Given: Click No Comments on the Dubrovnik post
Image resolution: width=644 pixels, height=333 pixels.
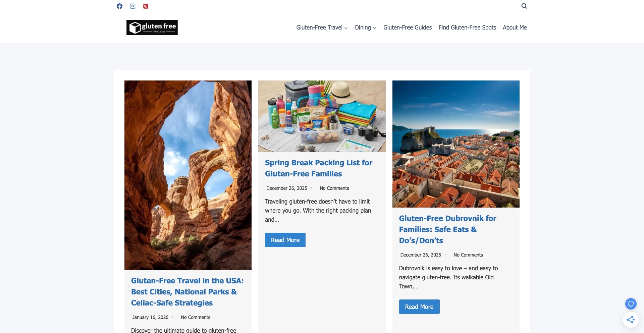Looking at the screenshot, I should coord(468,255).
